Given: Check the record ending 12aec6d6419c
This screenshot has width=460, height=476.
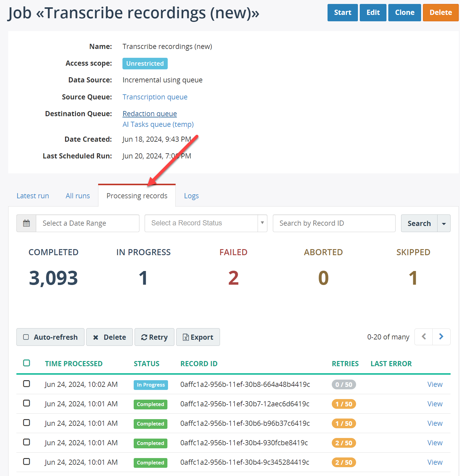Looking at the screenshot, I should click(x=26, y=403).
